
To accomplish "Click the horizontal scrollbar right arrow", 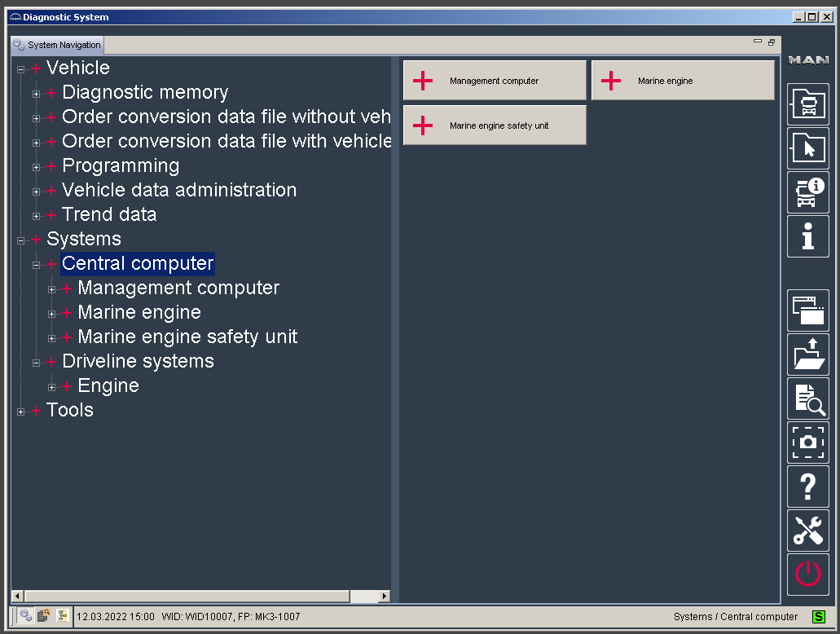I will click(x=384, y=596).
